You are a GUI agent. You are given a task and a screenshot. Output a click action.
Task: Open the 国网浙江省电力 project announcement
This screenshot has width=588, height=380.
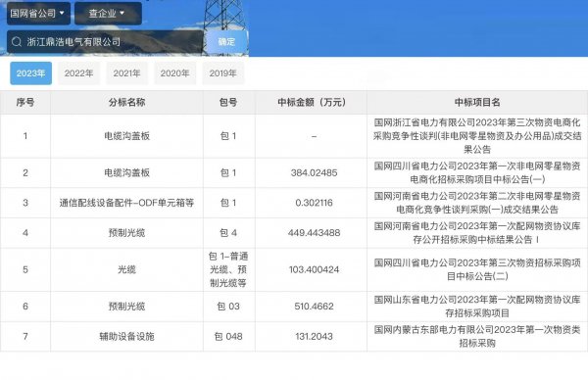477,136
